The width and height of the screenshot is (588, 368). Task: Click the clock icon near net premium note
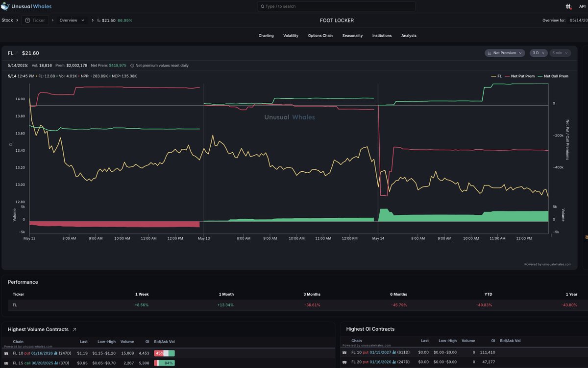point(132,65)
